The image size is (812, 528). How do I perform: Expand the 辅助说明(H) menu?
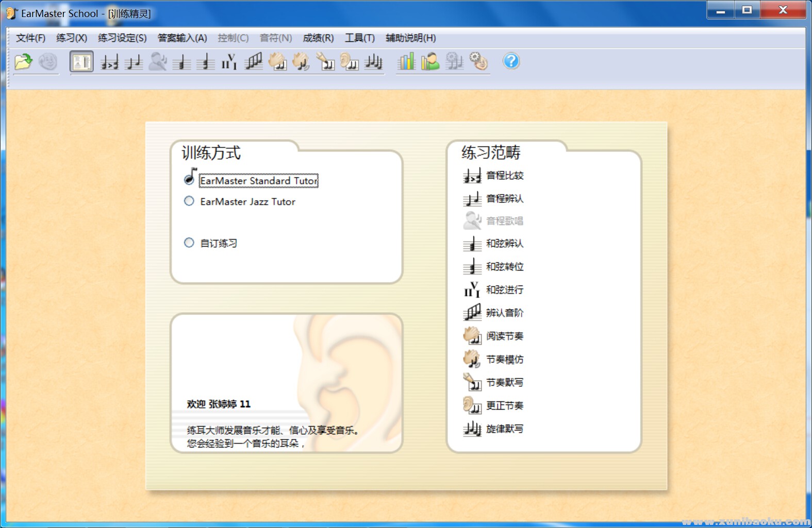410,38
